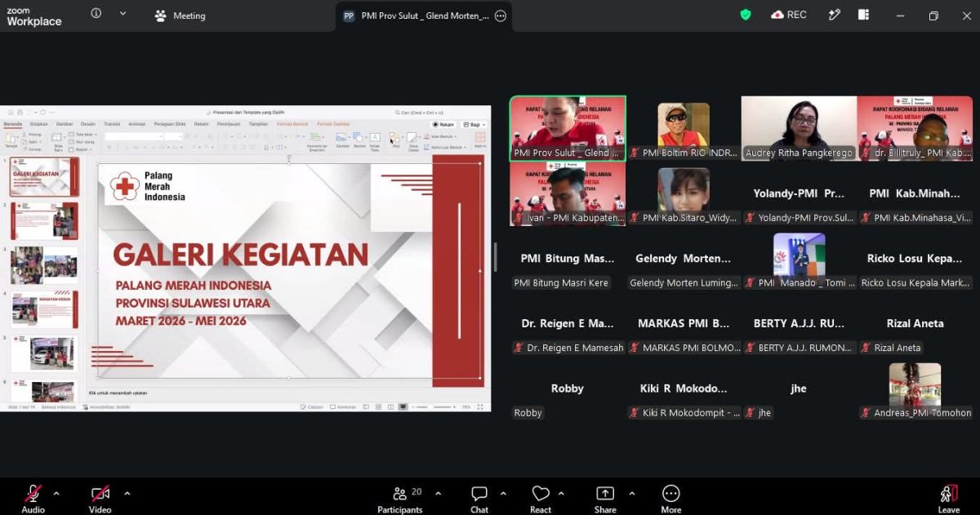Click the Zoom Workplace logo
Viewport: 980px width, 515px height.
coord(33,17)
